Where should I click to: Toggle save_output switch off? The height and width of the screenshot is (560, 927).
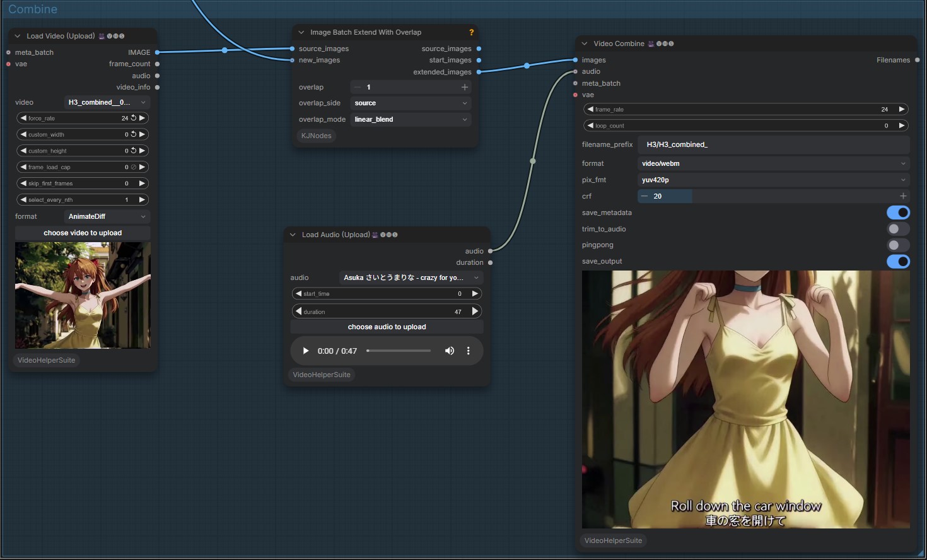[x=898, y=261]
